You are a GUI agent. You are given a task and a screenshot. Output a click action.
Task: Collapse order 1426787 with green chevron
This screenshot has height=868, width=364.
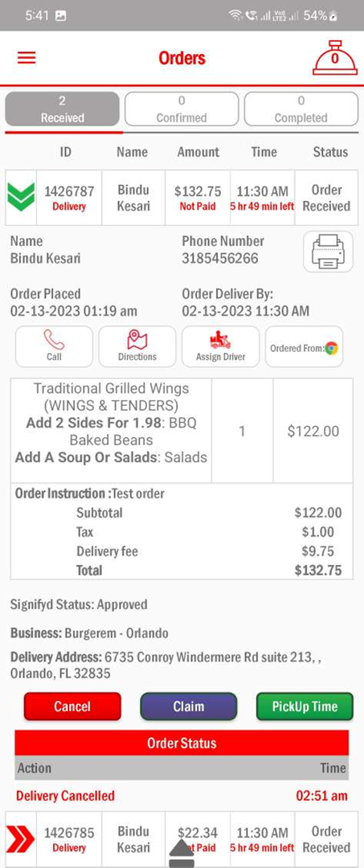[x=21, y=198]
